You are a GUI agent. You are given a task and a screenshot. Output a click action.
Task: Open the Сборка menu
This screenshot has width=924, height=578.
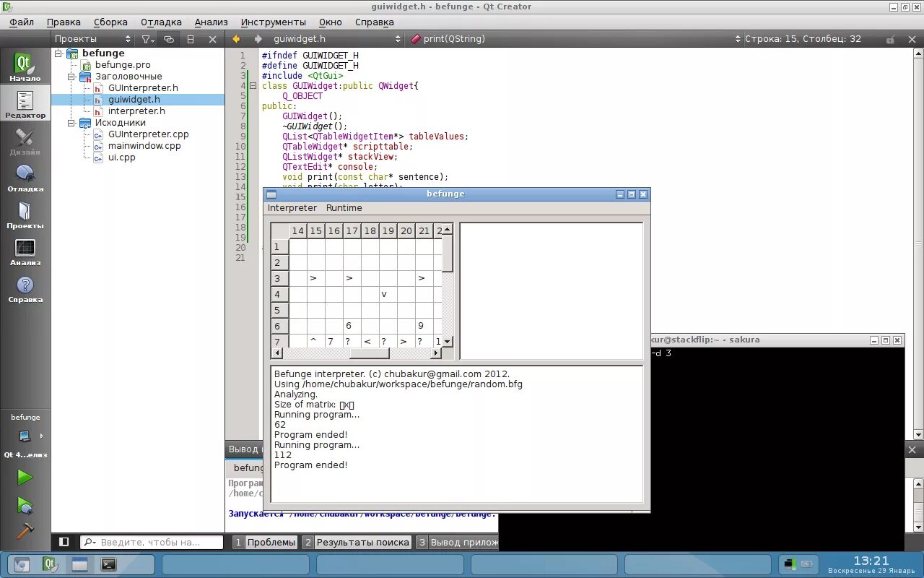coord(110,22)
